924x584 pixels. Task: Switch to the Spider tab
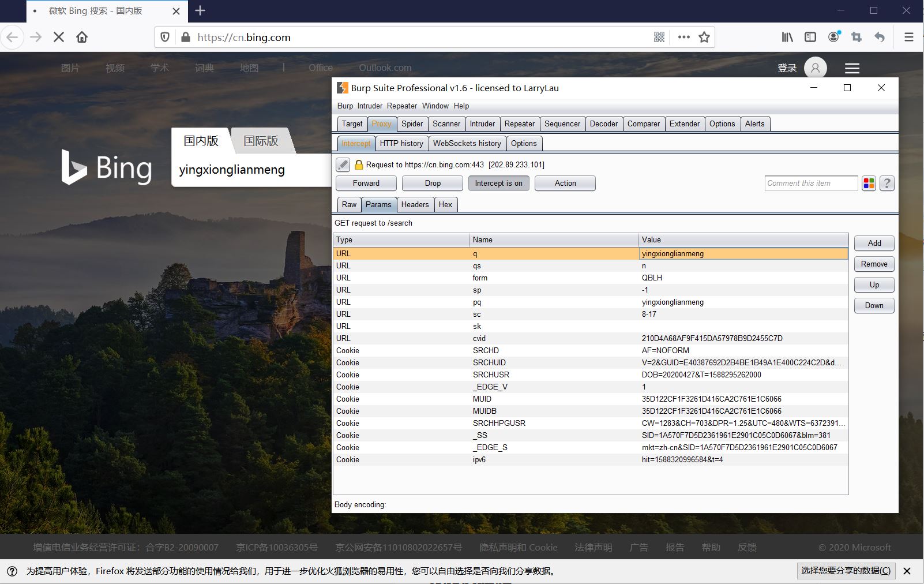tap(412, 123)
